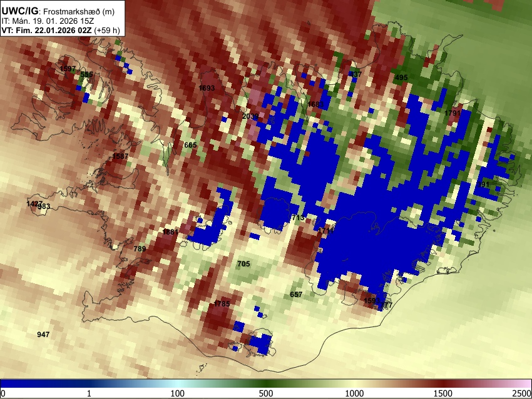The image size is (532, 399).
Task: Click the legend label 1500
Action: pos(443,393)
